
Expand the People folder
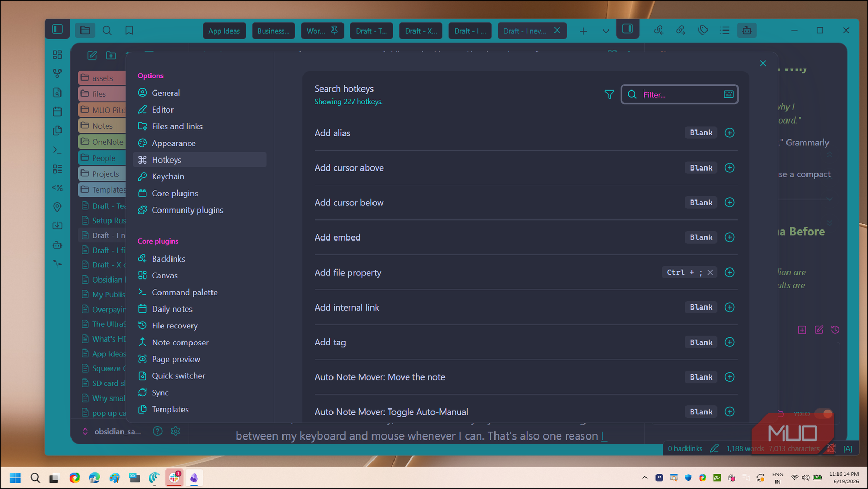(x=102, y=158)
